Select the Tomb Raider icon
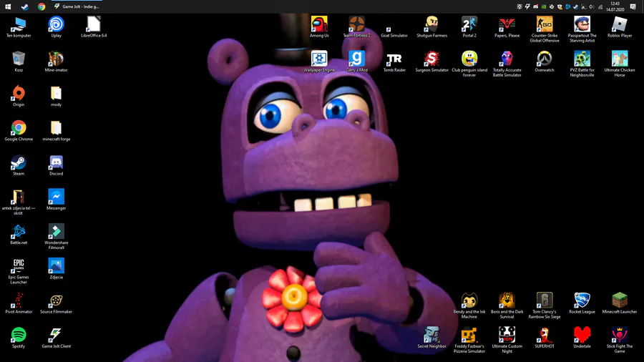Screen dimensions: 644x362 click(394, 62)
